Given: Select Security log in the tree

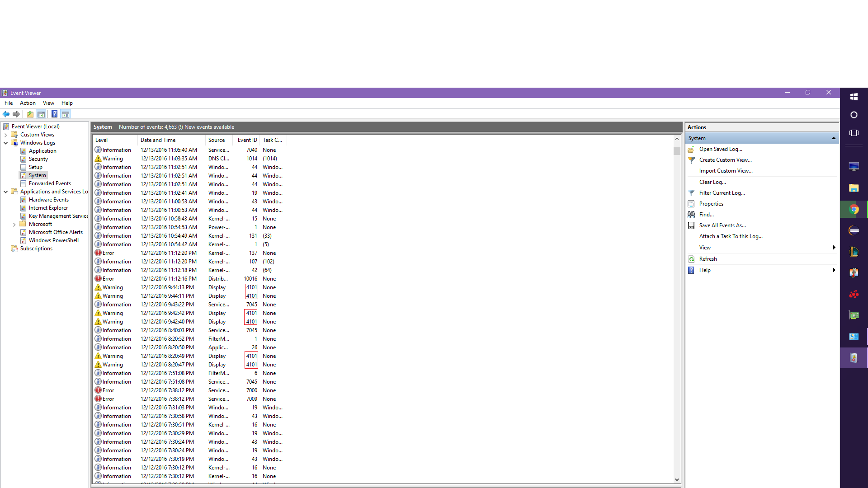Looking at the screenshot, I should click(x=38, y=159).
